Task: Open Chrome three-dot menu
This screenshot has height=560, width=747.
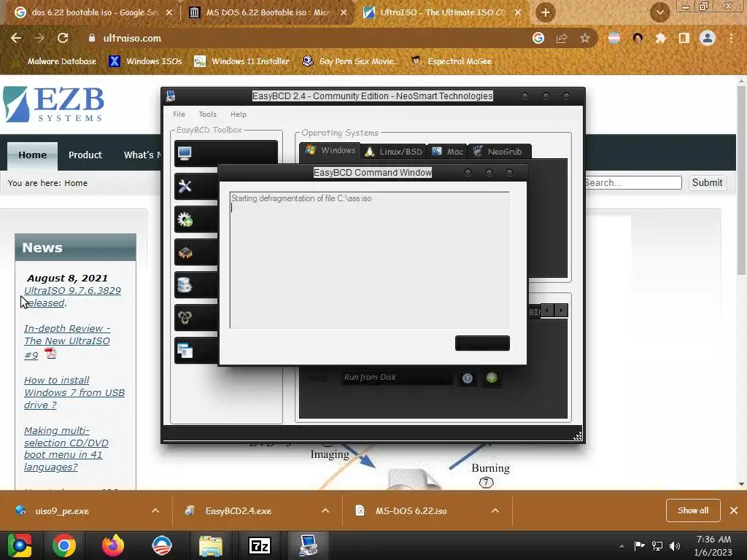Action: coord(731,38)
